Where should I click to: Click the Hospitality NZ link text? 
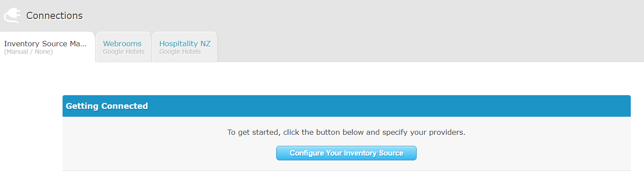click(185, 44)
